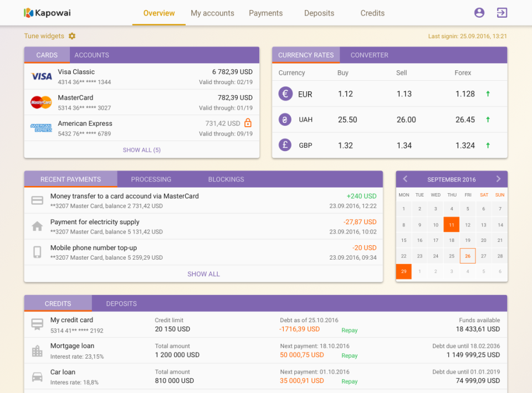Click the green up arrow for UAH
Image resolution: width=532 pixels, height=393 pixels.
pos(488,120)
